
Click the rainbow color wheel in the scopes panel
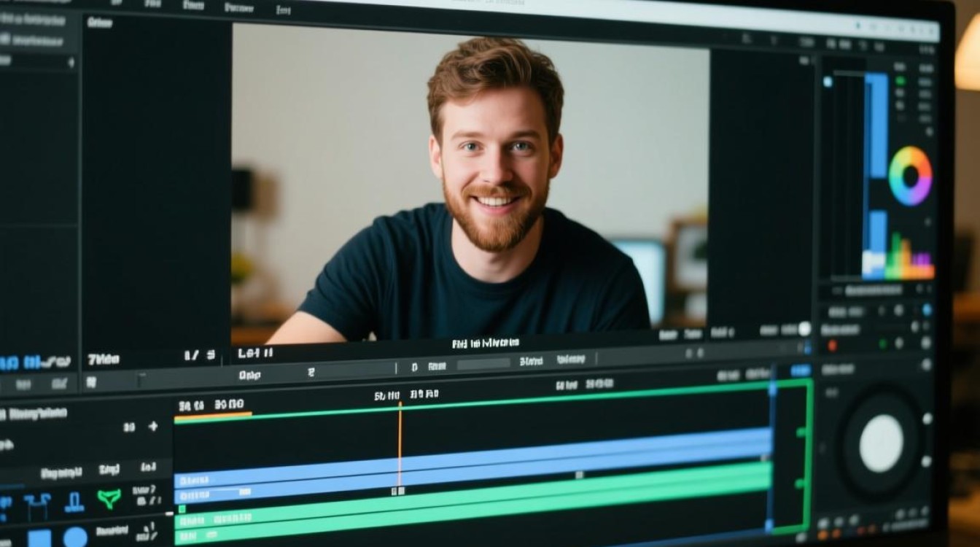tap(910, 176)
